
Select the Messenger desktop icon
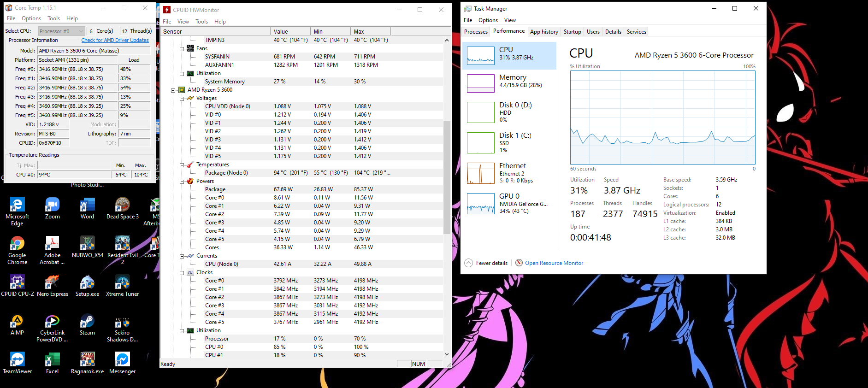(122, 363)
